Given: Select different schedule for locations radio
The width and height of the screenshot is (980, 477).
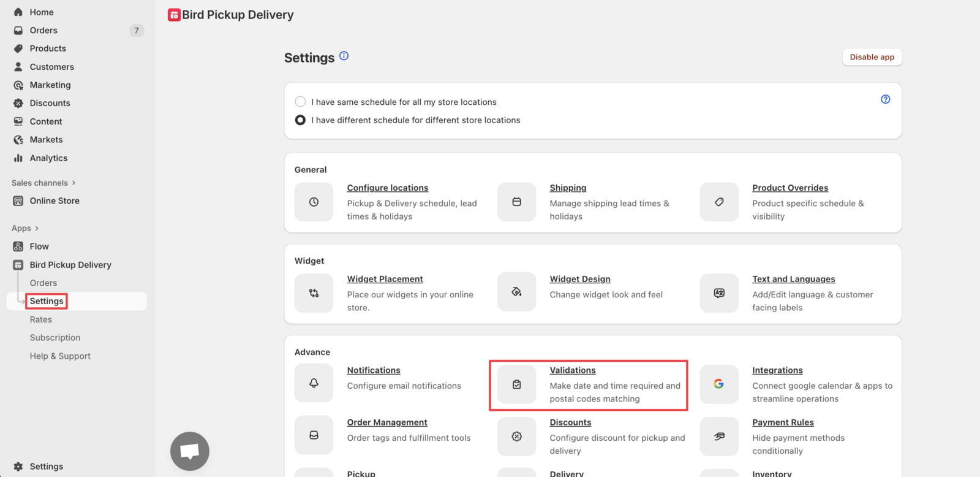Looking at the screenshot, I should pos(300,120).
